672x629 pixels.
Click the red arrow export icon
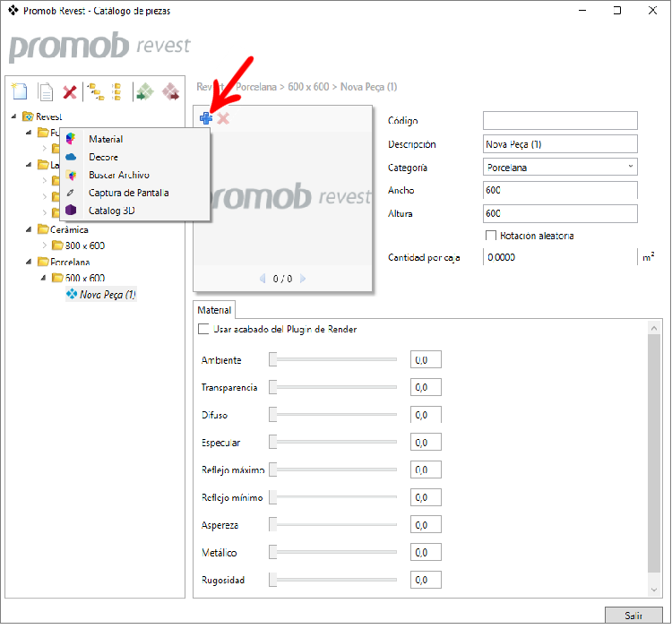tap(170, 91)
